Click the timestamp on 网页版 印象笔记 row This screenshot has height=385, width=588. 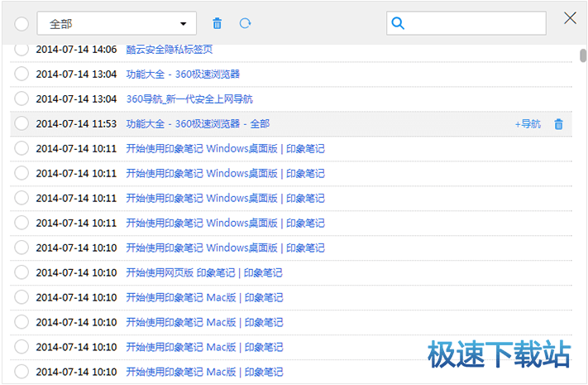(76, 272)
